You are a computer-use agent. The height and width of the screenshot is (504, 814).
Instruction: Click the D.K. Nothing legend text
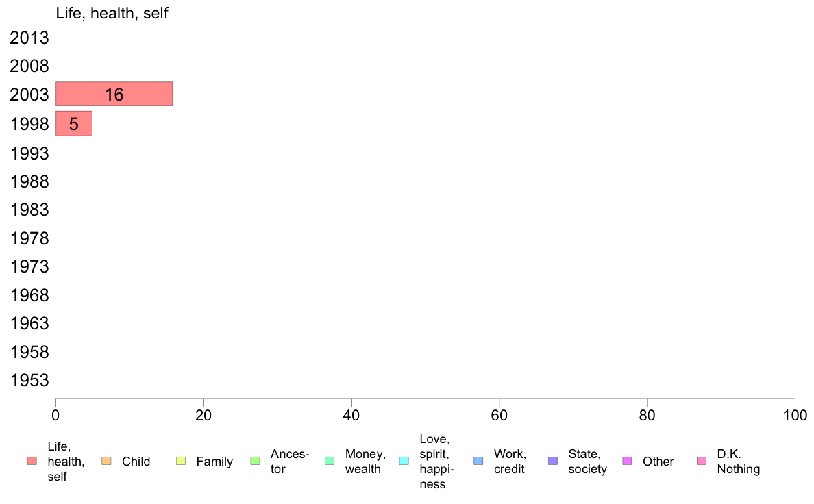click(738, 462)
